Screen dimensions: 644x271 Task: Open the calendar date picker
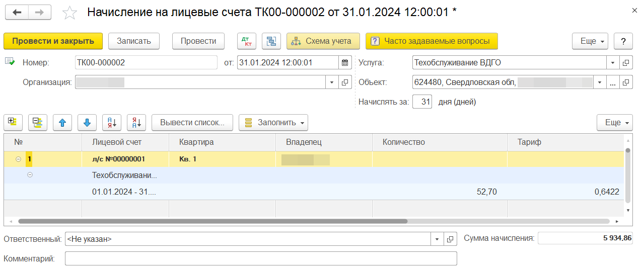pyautogui.click(x=345, y=63)
